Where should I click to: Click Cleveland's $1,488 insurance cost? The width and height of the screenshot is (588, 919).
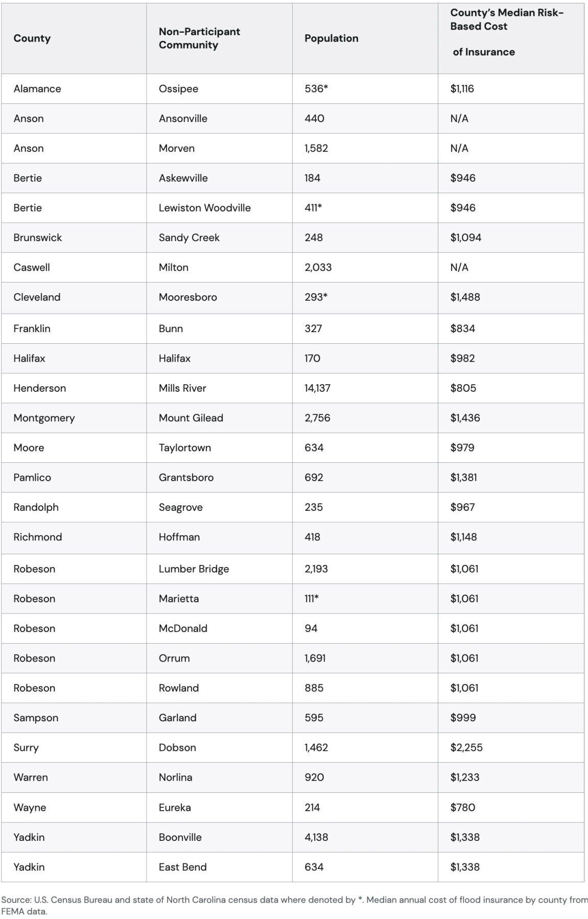(465, 297)
